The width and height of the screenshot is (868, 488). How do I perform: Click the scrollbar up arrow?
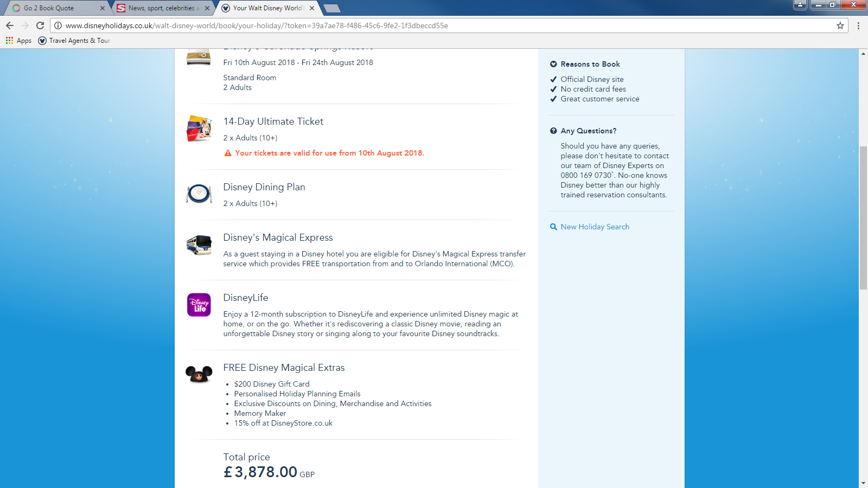[x=863, y=53]
